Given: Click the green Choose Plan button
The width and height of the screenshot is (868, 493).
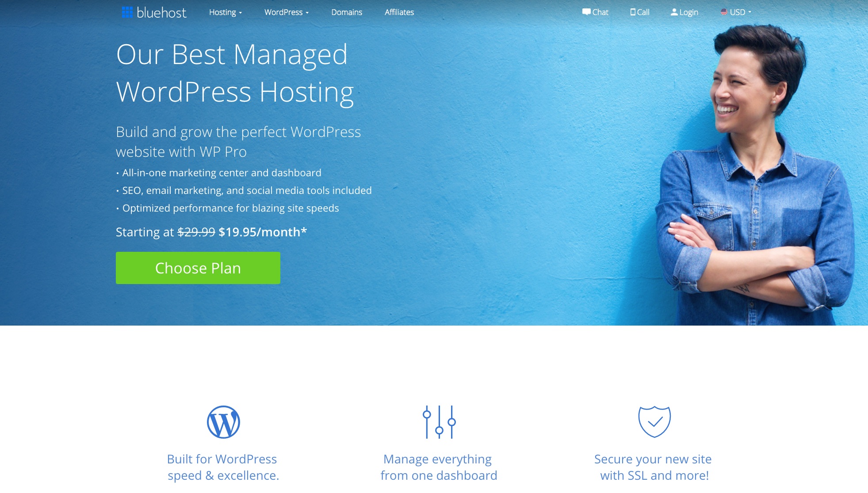Looking at the screenshot, I should [x=198, y=268].
